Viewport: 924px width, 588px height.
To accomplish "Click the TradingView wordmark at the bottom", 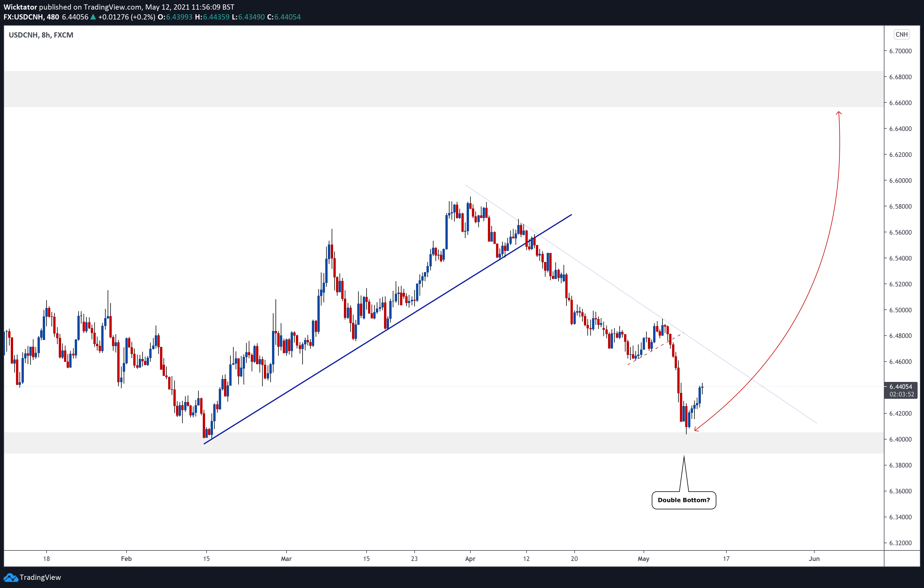I will click(40, 577).
